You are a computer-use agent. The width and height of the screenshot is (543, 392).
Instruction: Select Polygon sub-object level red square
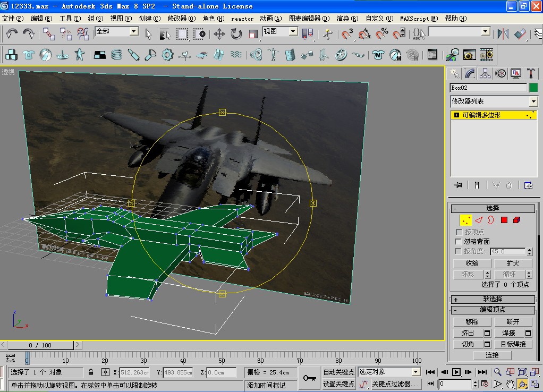pos(504,220)
